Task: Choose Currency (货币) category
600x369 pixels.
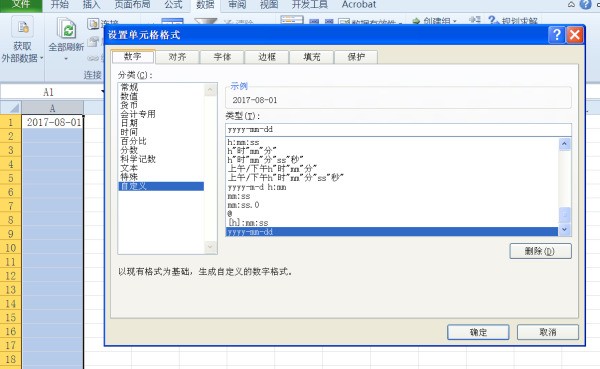Action: click(x=129, y=105)
